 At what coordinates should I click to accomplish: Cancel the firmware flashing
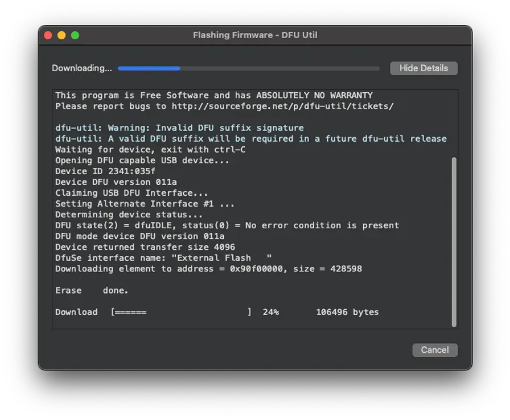434,350
